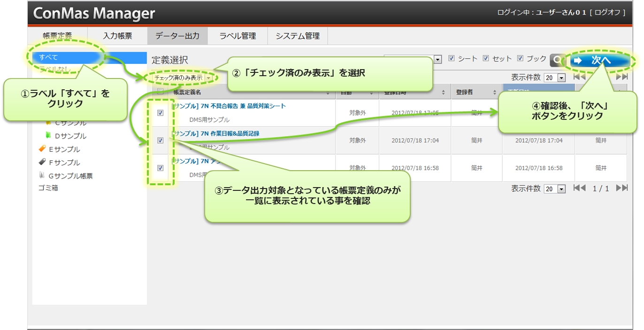The image size is (644, 330).
Task: Open the ラベル管理 tab
Action: point(238,36)
